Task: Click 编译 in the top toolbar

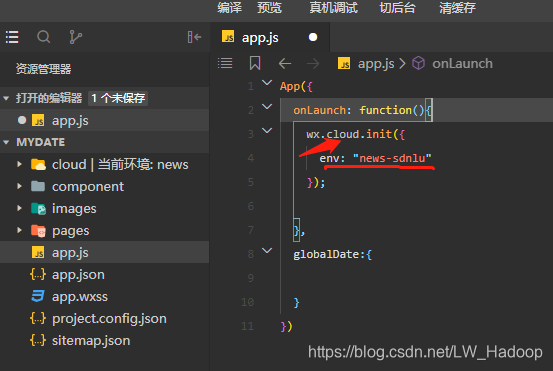Action: (230, 7)
